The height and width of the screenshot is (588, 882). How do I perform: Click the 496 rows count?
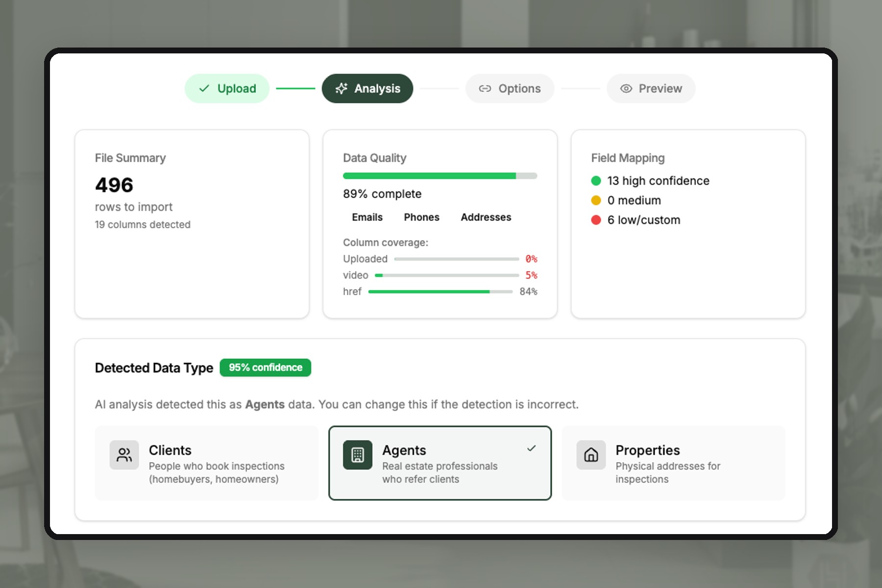(114, 185)
